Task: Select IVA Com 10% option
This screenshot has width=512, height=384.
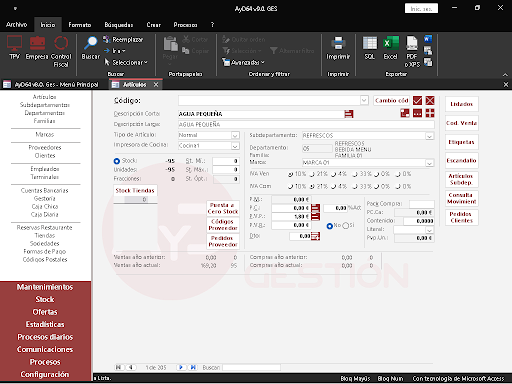Action: [291, 187]
